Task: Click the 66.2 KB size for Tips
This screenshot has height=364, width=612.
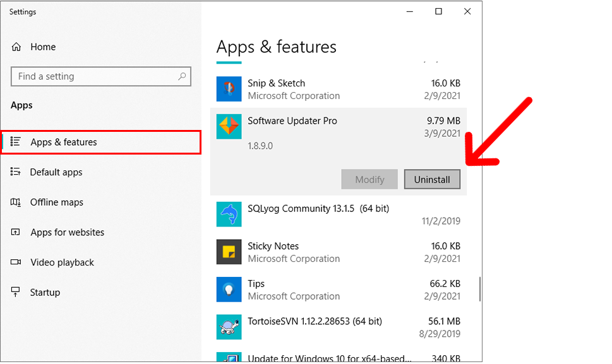Action: (445, 284)
